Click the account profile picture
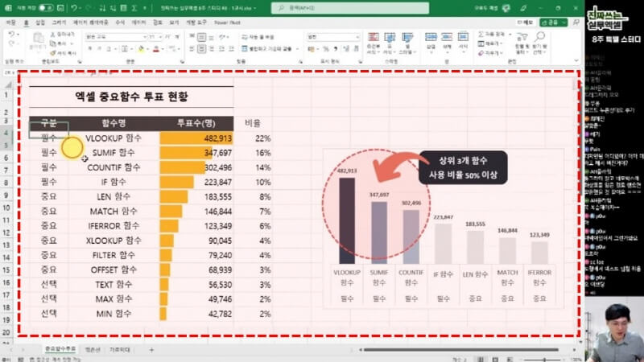 [x=506, y=8]
